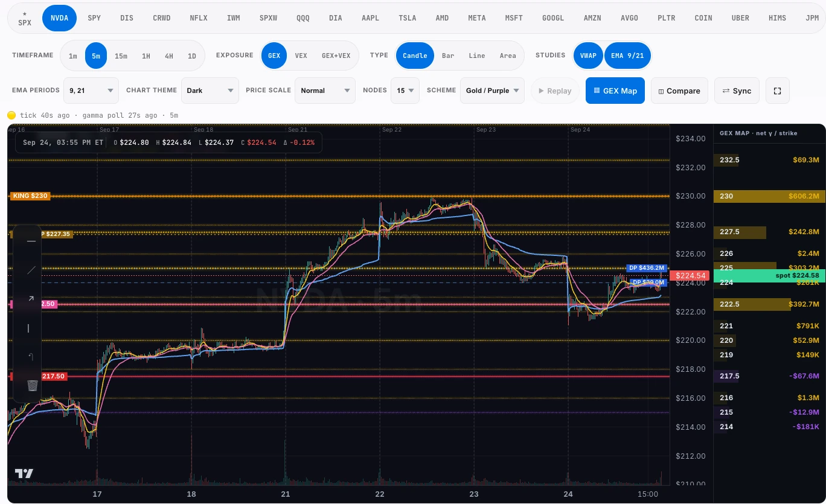Click the 226 strike row showing $2.4M
This screenshot has height=504, width=826.
(x=769, y=254)
